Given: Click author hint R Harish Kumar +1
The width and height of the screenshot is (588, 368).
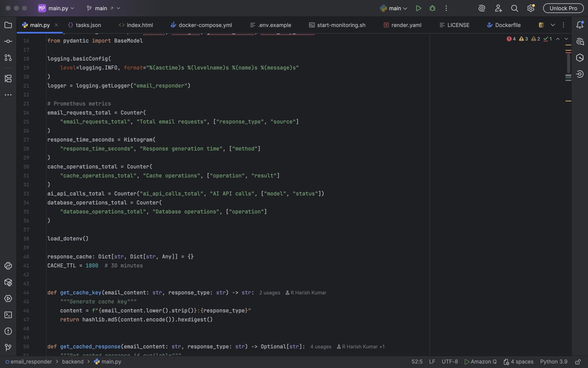Looking at the screenshot, I should point(361,346).
